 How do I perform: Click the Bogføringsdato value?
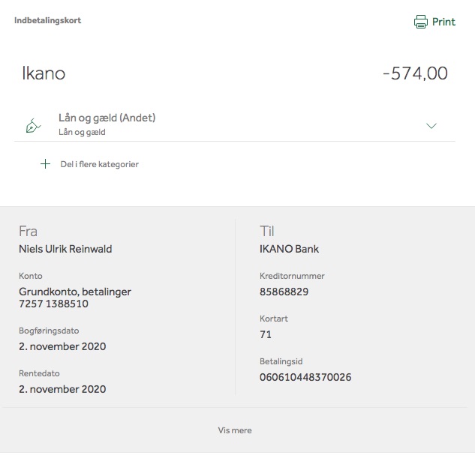click(x=62, y=346)
